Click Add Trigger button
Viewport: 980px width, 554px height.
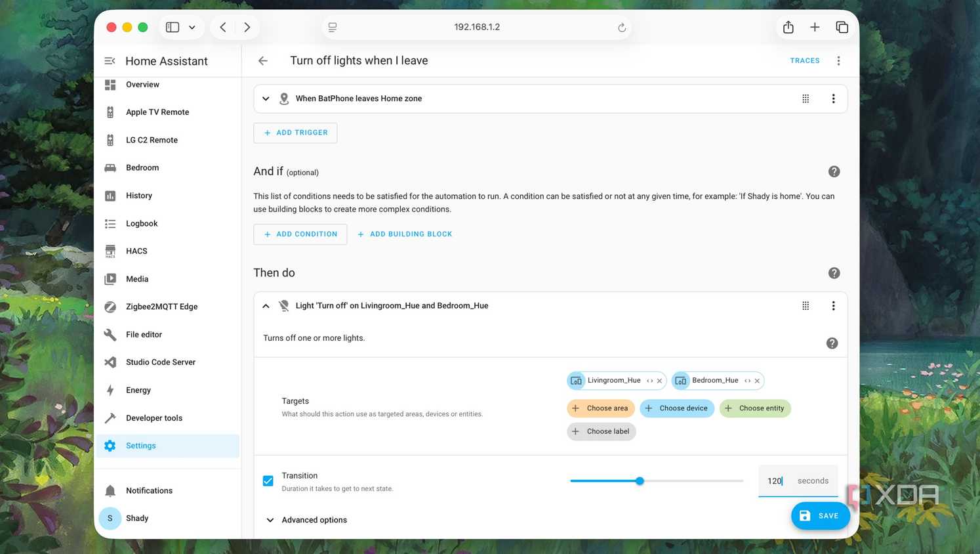coord(295,133)
